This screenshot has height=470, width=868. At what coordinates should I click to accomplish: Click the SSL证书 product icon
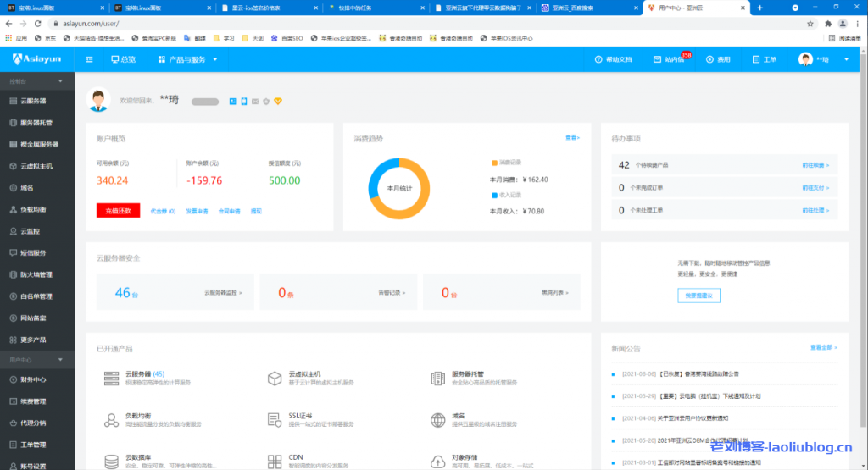pyautogui.click(x=274, y=420)
